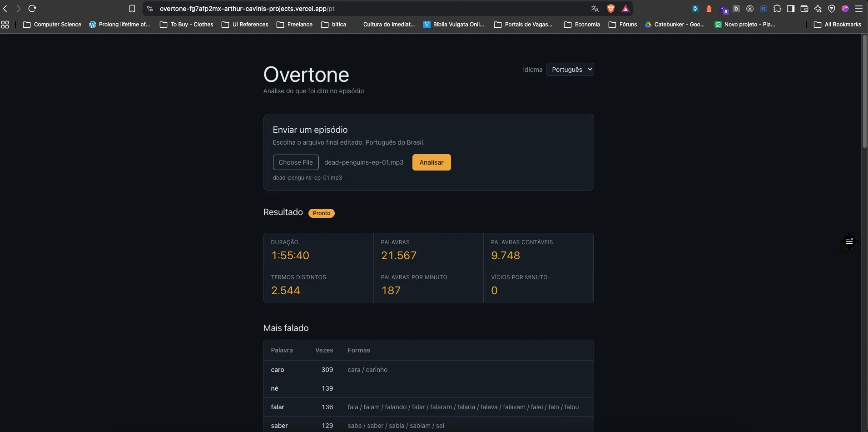Open the Novo projeto - Pla... bookmark
Screen dimensions: 868x432
click(745, 25)
